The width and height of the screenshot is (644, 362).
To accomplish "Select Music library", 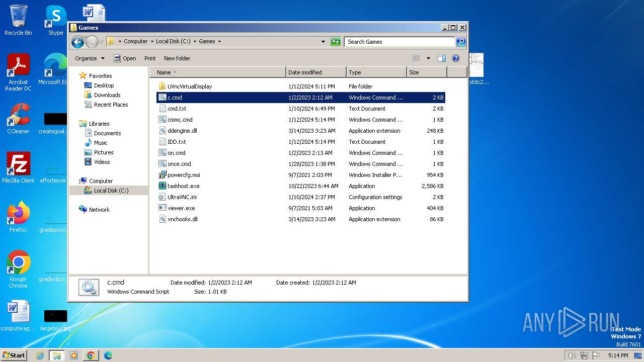I will coord(101,143).
